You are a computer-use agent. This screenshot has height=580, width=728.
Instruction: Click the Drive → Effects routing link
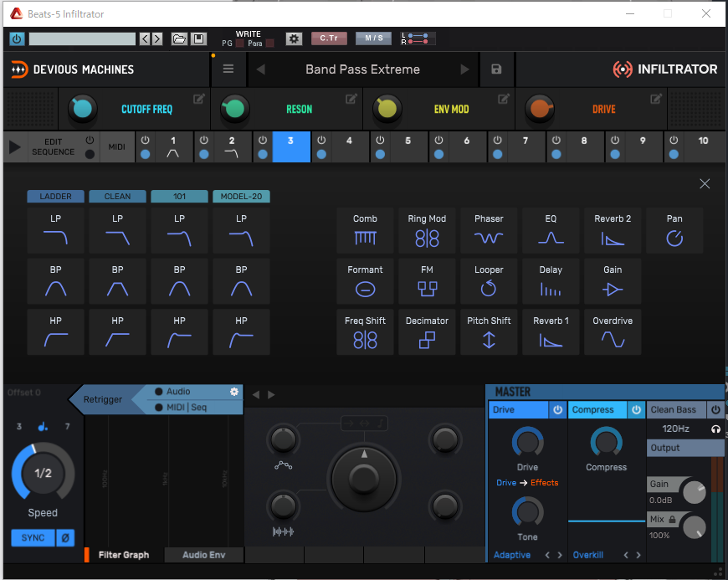coord(527,482)
